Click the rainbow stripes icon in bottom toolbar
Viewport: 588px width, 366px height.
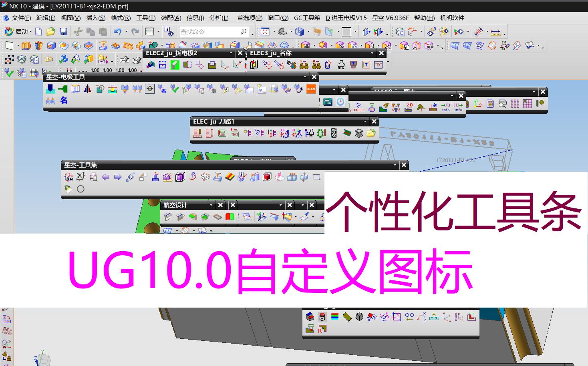pos(335,317)
